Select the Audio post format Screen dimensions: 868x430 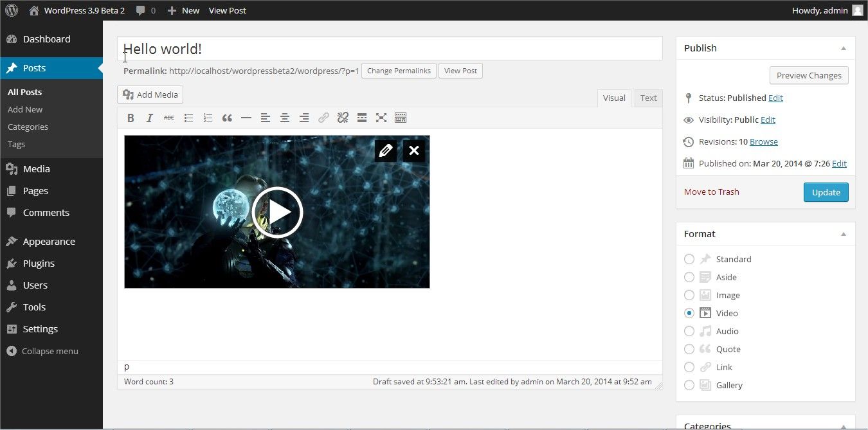689,331
